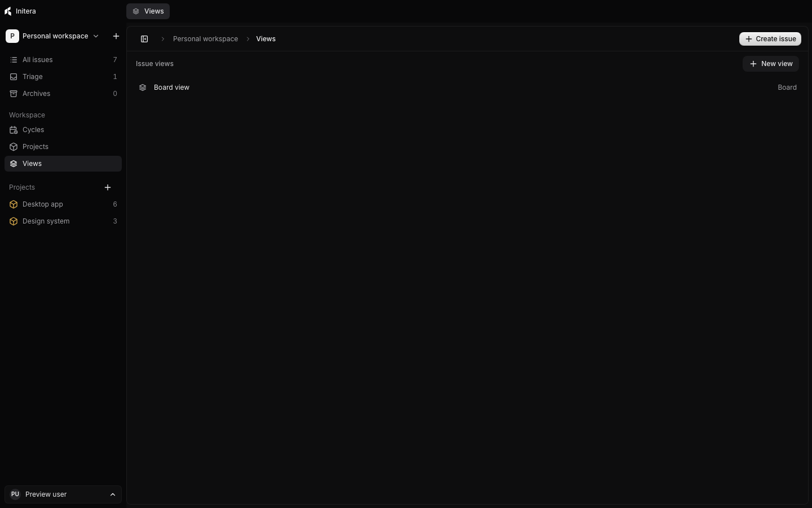Click the Workspace section header
This screenshot has width=812, height=508.
[27, 115]
